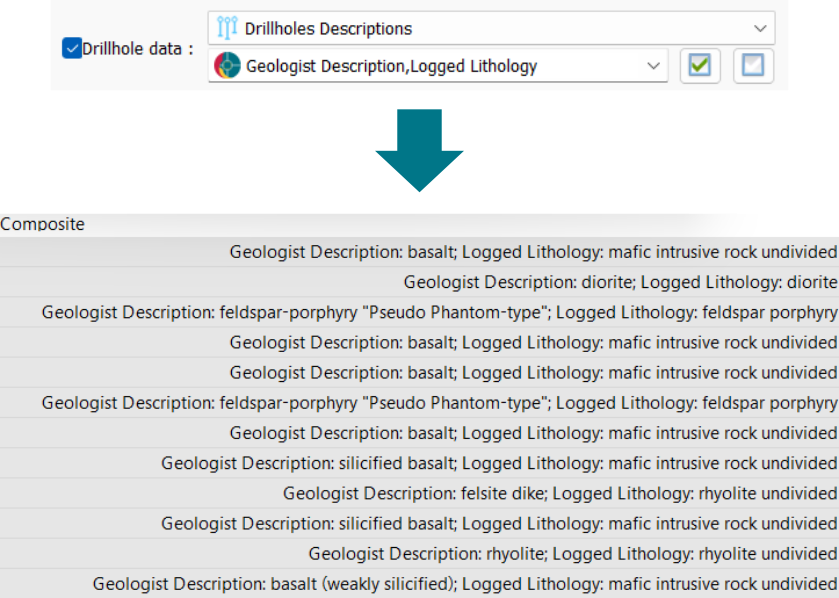
Task: Select the lower feldspar-porphyry "Pseudo Phantom-type" row
Action: 439,403
